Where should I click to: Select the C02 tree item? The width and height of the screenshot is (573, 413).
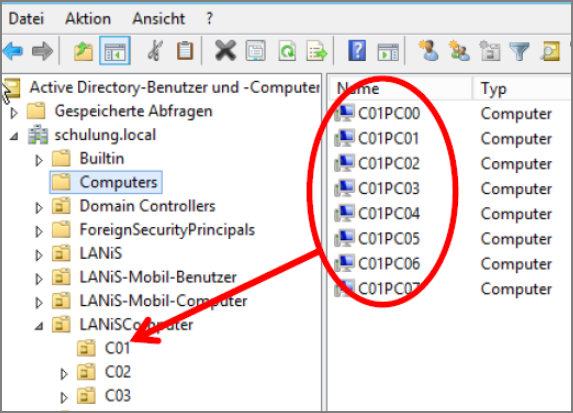point(118,372)
